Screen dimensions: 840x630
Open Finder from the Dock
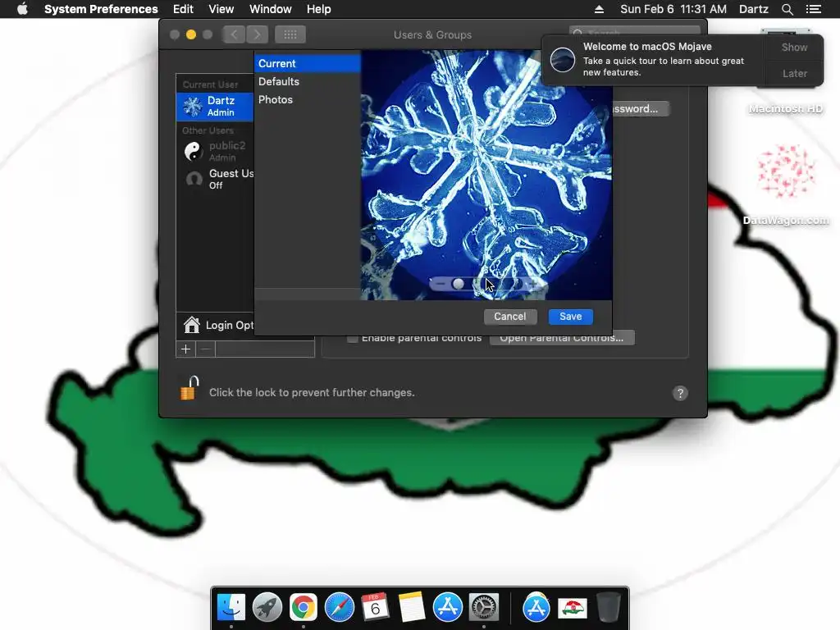(231, 608)
